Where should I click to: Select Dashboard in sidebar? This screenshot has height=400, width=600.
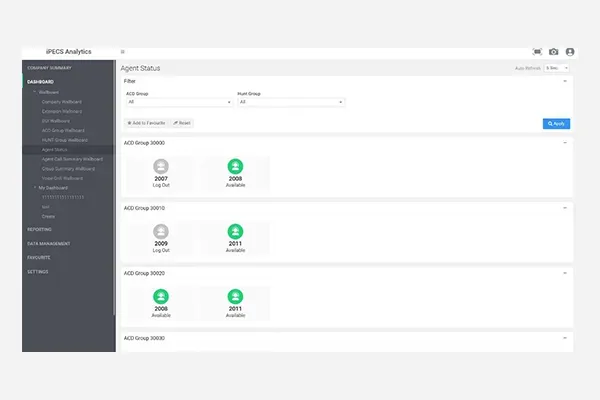(41, 82)
